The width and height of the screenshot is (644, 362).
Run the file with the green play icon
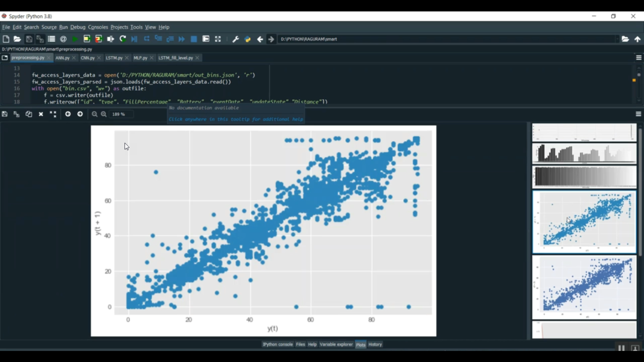75,39
